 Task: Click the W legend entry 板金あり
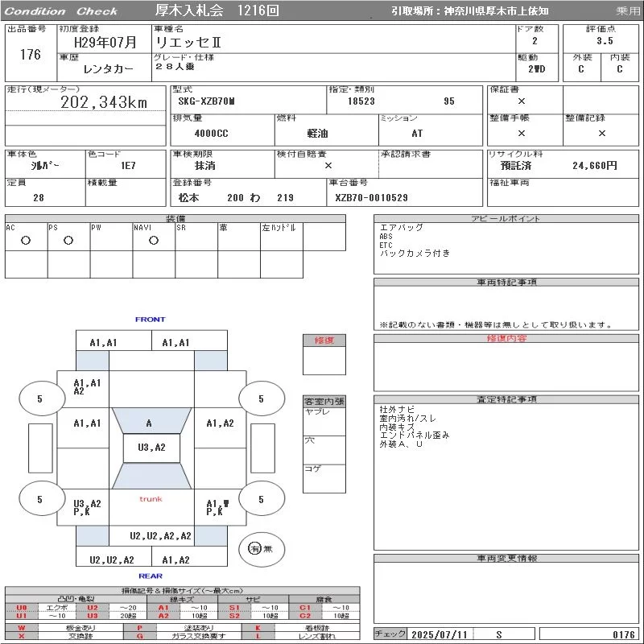click(x=80, y=628)
